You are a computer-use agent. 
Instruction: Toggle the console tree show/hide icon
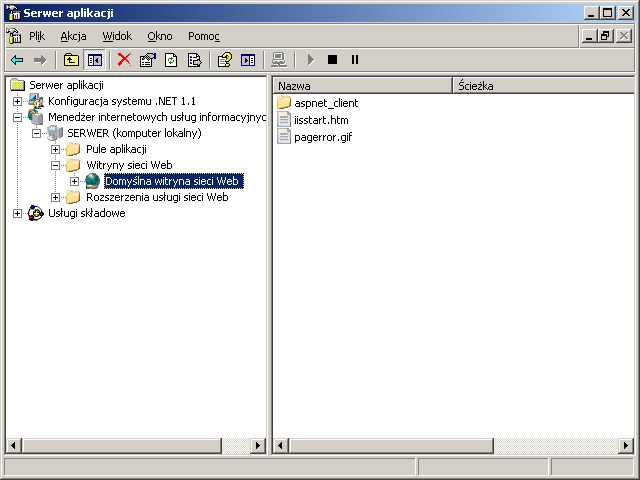(95, 60)
